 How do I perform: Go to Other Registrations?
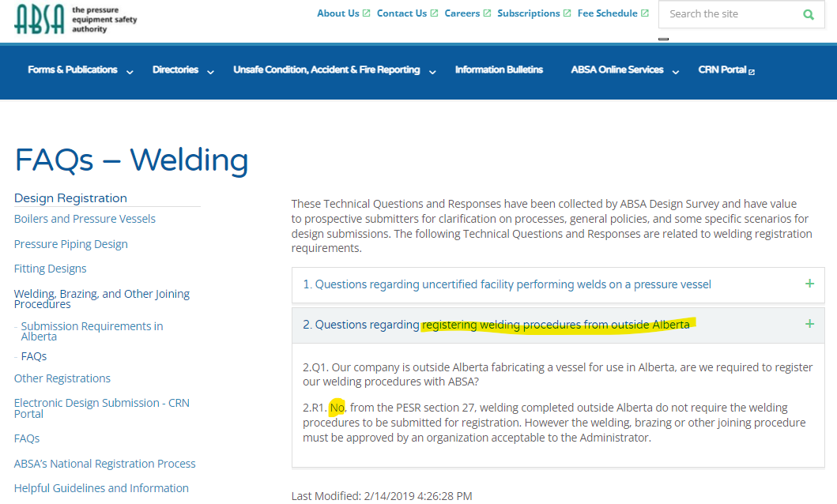coord(62,378)
